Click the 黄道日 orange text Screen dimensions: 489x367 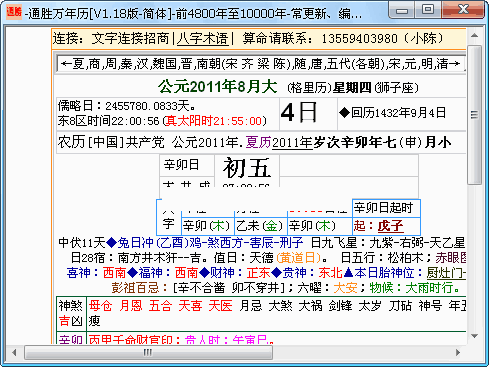(x=298, y=258)
